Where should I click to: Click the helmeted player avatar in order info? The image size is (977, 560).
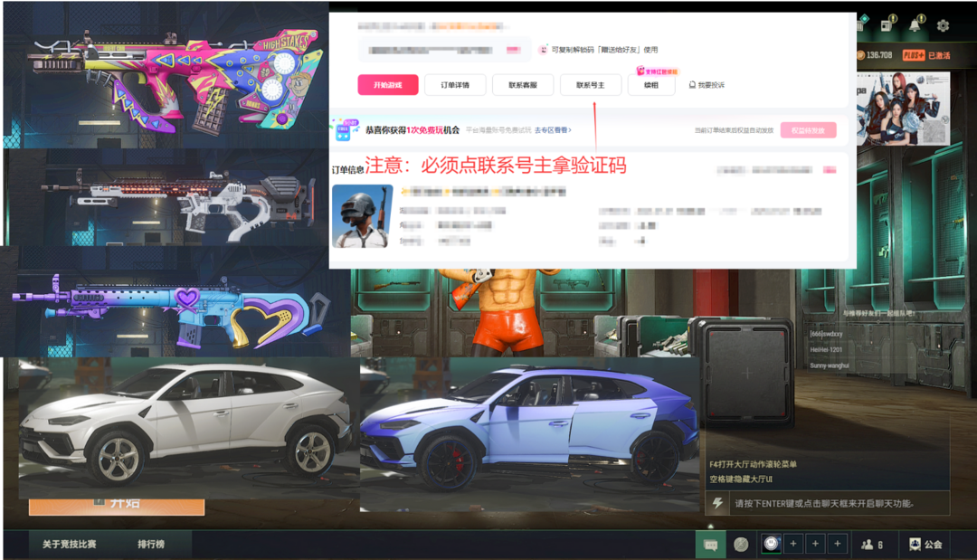pyautogui.click(x=362, y=216)
